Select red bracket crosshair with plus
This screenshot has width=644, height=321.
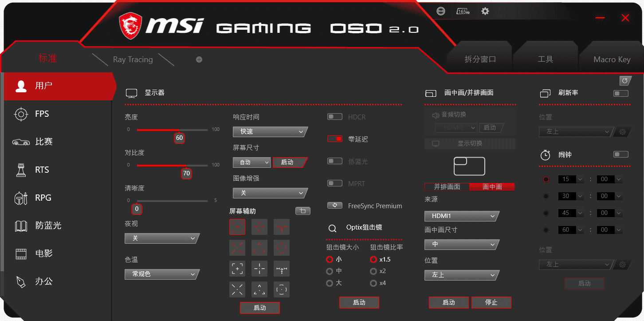coord(237,226)
